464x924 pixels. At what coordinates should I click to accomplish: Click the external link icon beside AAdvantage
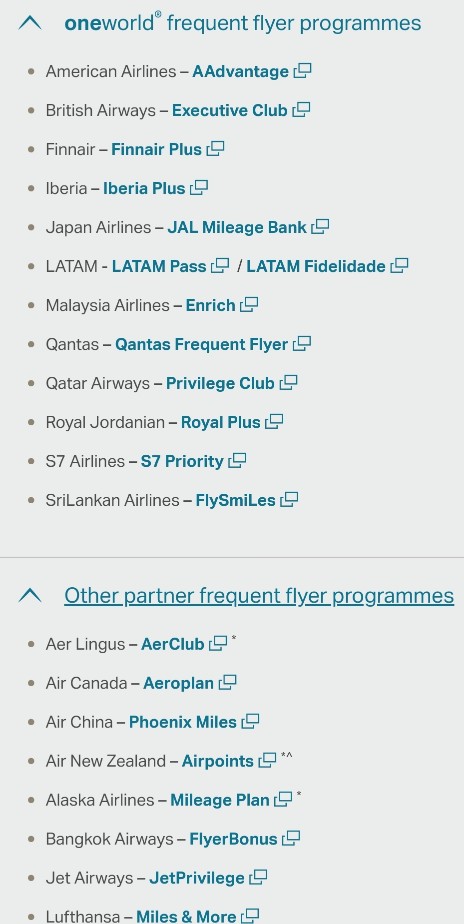pos(302,71)
